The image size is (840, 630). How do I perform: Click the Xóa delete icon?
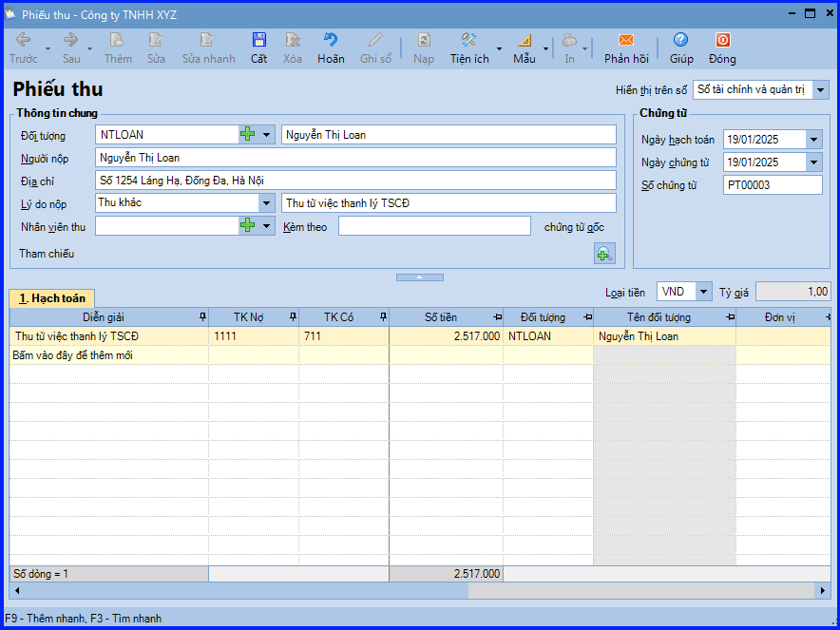pyautogui.click(x=293, y=48)
